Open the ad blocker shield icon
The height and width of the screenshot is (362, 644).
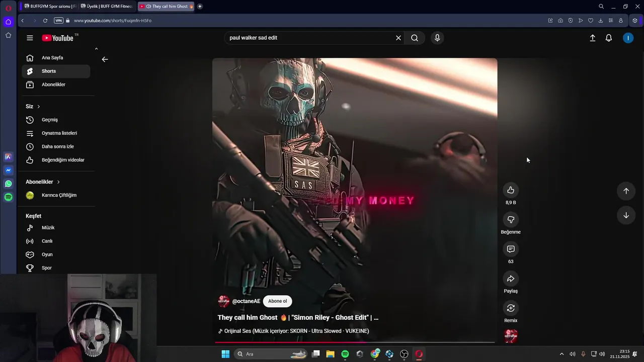[571, 21]
